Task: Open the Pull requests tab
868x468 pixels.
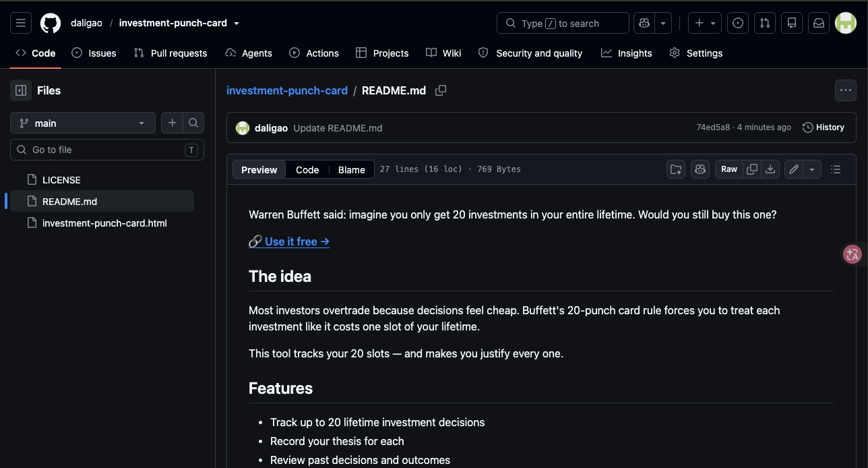Action: click(170, 53)
